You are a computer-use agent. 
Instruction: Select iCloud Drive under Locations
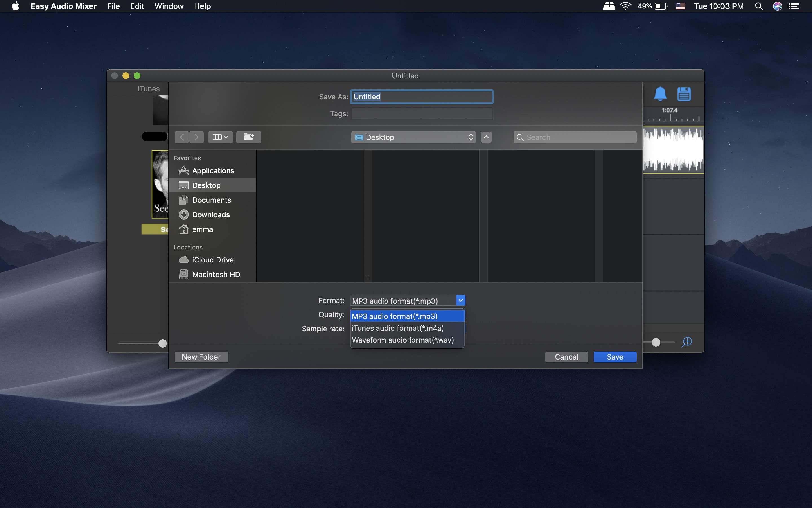coord(212,260)
